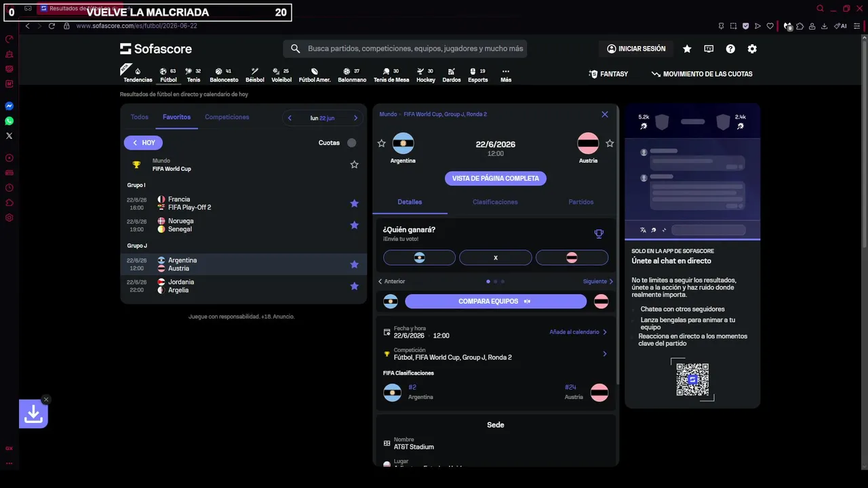Open the Voleibol sports category

281,75
